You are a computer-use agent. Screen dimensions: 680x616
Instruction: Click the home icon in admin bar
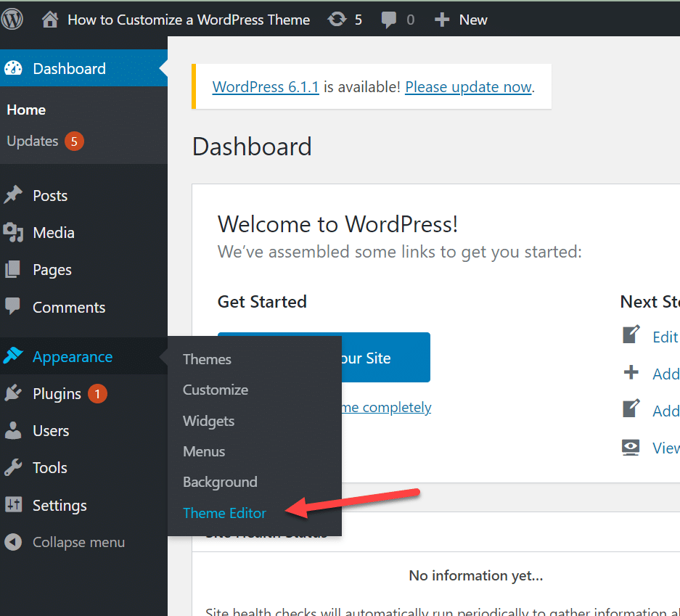coord(50,20)
